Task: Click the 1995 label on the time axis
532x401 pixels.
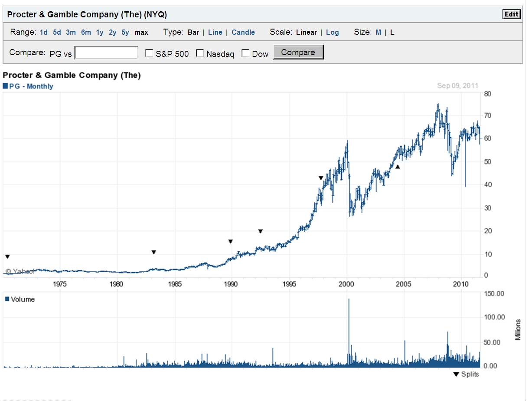Action: tap(289, 284)
